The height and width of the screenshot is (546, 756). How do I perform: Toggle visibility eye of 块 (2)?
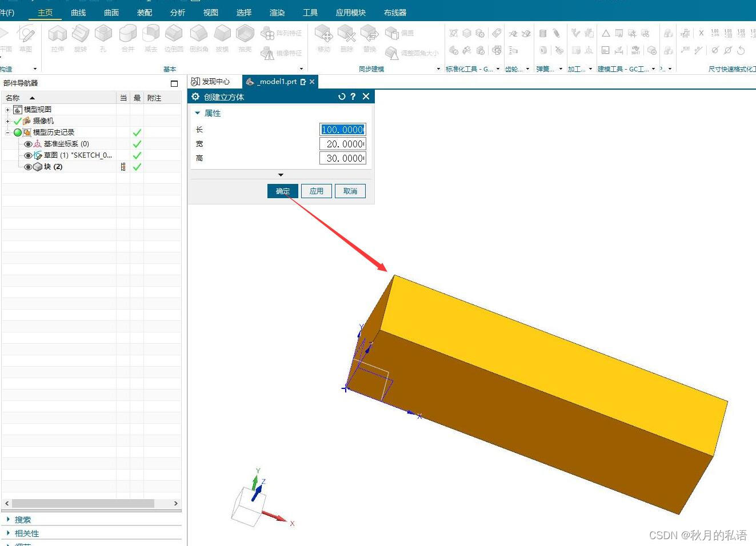click(x=28, y=167)
